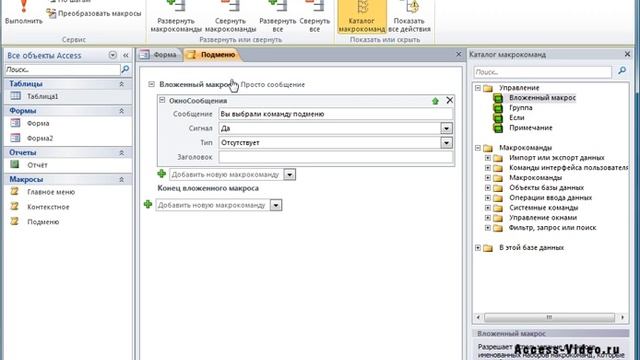Click the navigation pane search magnifier icon
Screen dimensions: 640x360
[x=125, y=70]
